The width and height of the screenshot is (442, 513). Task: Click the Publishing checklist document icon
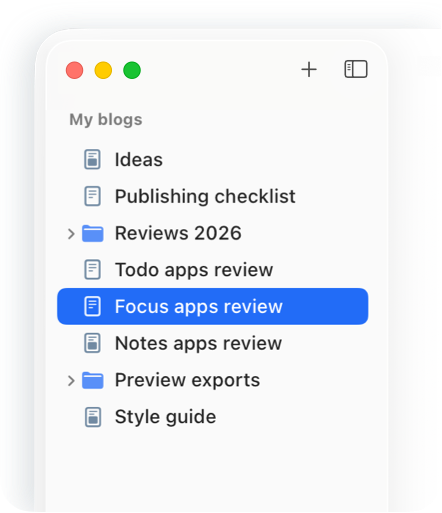pyautogui.click(x=92, y=196)
